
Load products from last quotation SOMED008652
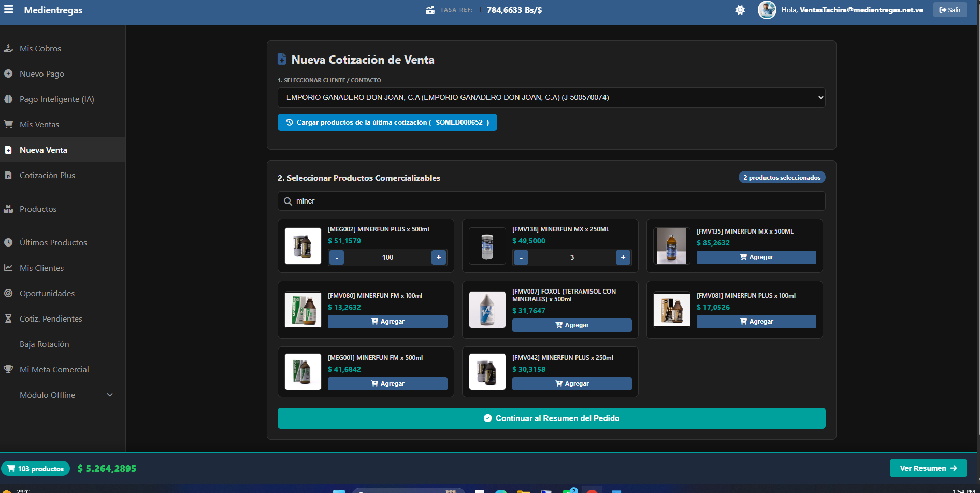[x=387, y=123]
